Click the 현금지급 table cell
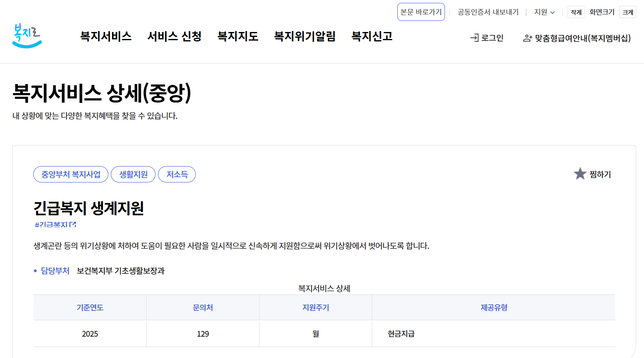 [494, 334]
